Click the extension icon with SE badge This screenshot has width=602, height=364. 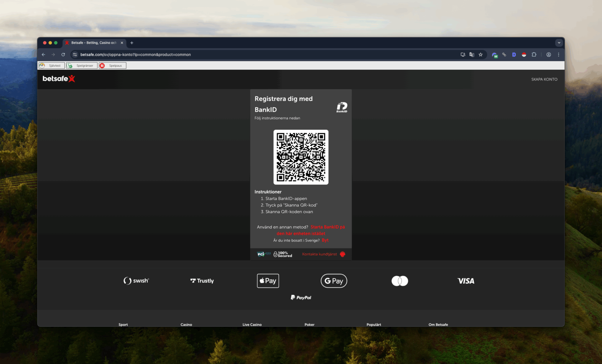[x=495, y=55]
